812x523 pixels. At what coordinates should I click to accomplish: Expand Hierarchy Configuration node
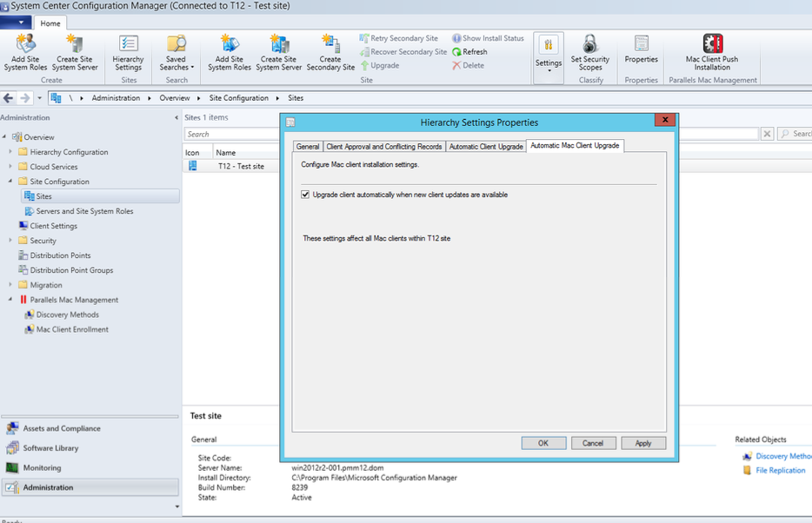[x=10, y=151]
